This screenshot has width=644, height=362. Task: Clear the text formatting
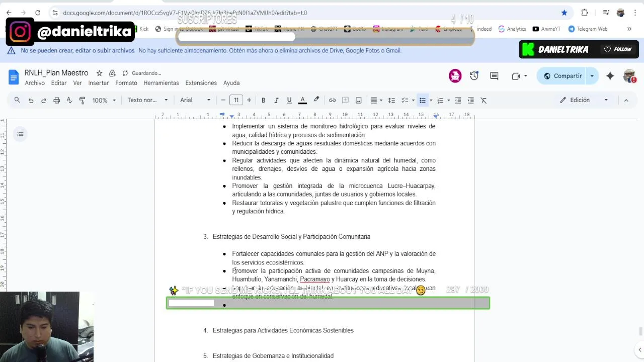(x=484, y=100)
